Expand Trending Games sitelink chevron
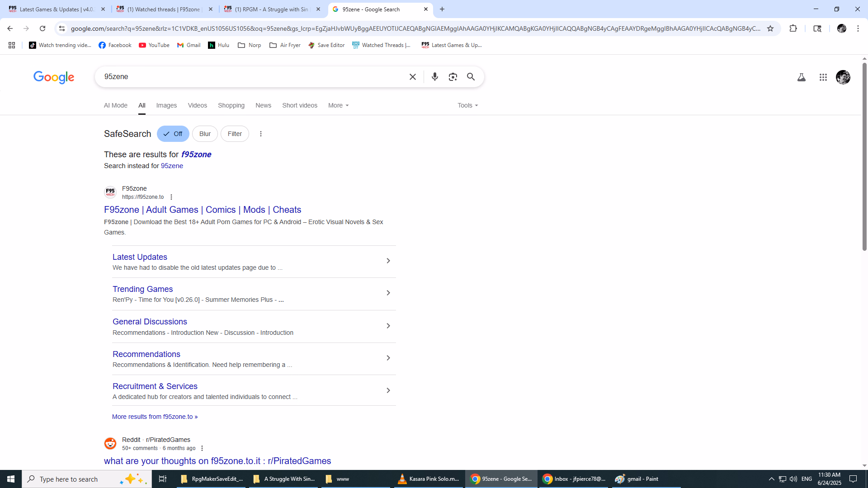The image size is (868, 488). tap(388, 293)
